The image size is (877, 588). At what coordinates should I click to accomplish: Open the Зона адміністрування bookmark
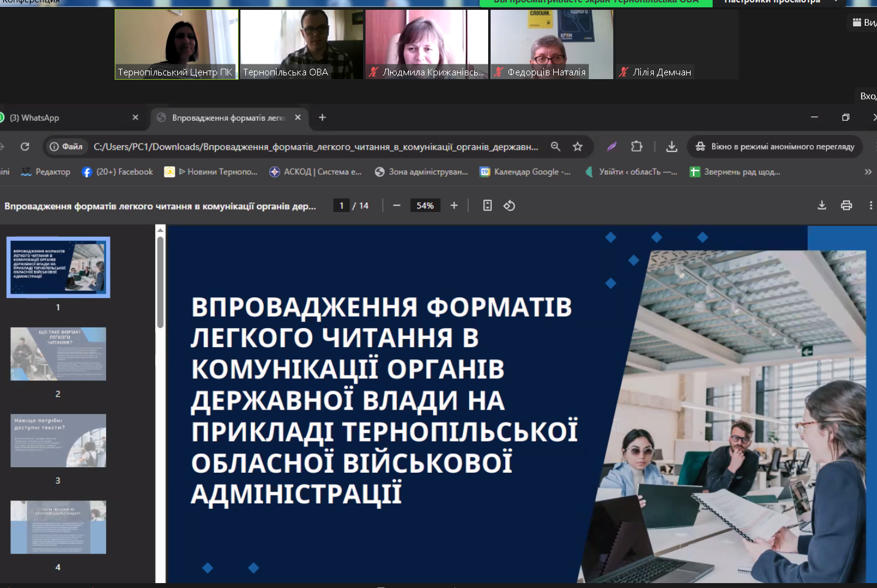click(x=421, y=172)
